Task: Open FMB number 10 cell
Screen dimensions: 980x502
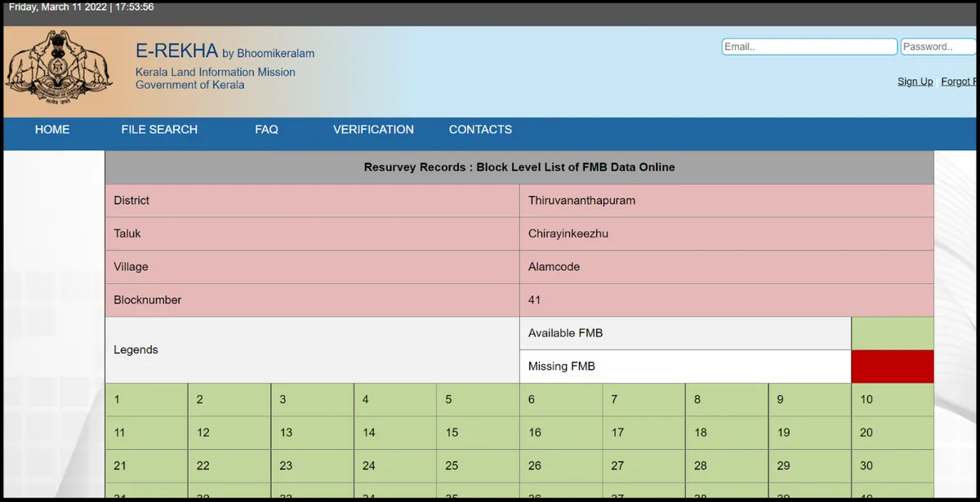Action: [x=892, y=400]
